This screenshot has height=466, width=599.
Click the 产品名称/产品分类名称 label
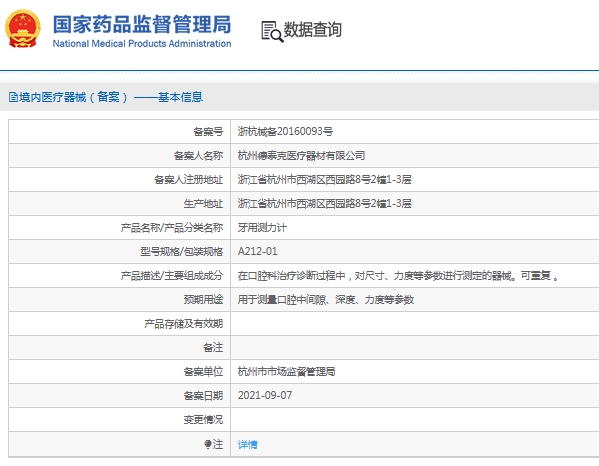pyautogui.click(x=172, y=228)
